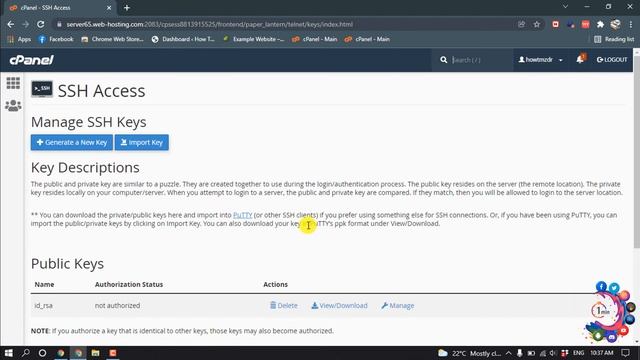
Task: Show hidden system tray icons
Action: 509,353
